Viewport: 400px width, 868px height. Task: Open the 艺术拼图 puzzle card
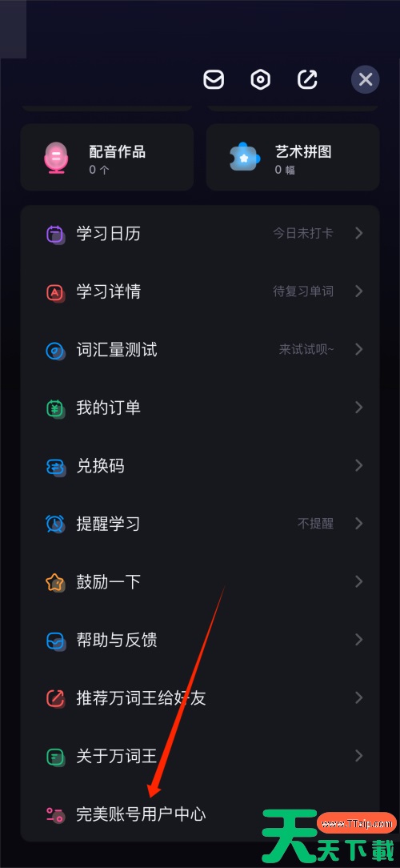(x=293, y=157)
